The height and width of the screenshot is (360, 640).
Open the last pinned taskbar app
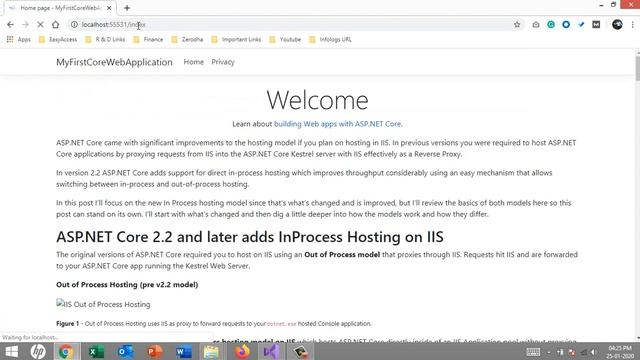coord(300,351)
